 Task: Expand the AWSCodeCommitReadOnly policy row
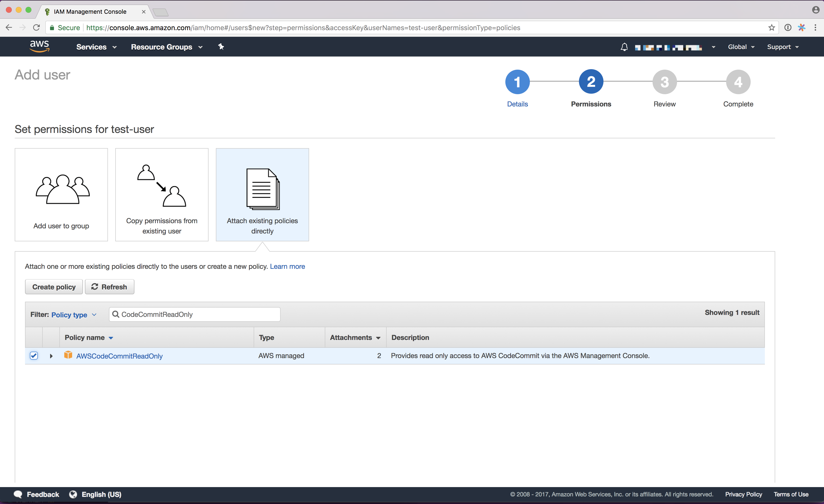click(x=51, y=356)
